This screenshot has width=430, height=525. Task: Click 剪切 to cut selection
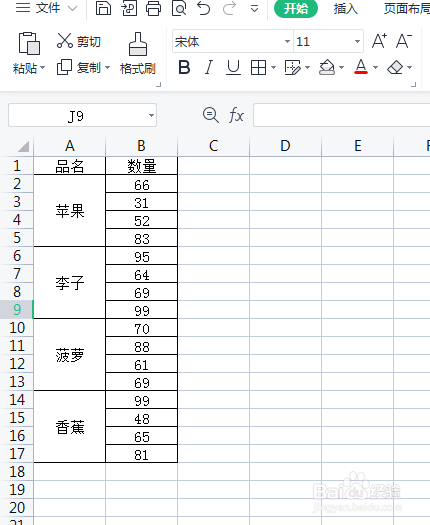79,41
